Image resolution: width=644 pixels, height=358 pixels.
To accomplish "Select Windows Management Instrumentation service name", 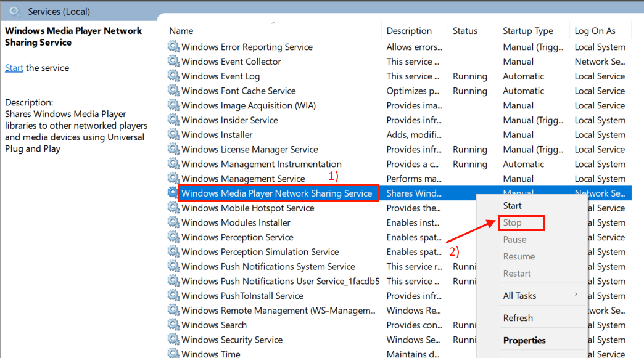I will [262, 164].
